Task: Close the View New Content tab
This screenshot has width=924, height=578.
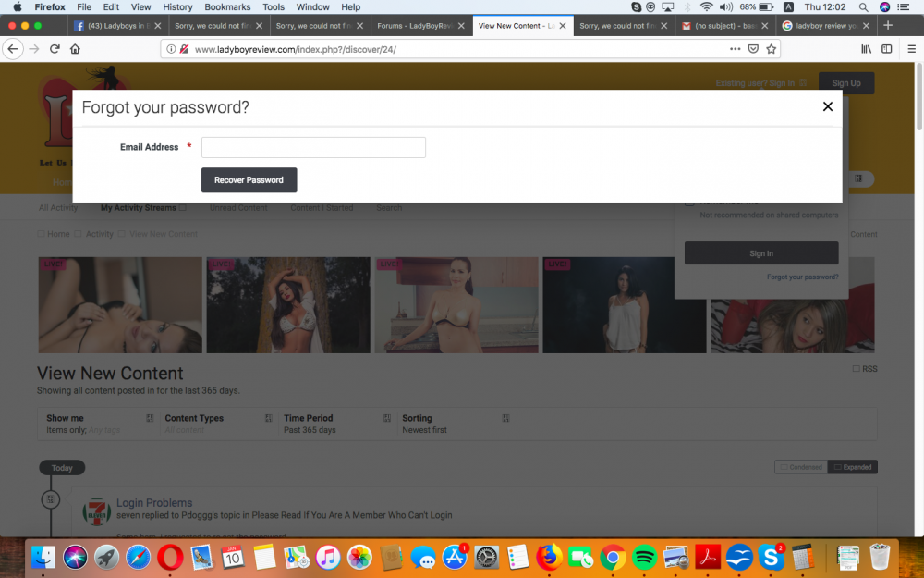Action: pos(563,26)
